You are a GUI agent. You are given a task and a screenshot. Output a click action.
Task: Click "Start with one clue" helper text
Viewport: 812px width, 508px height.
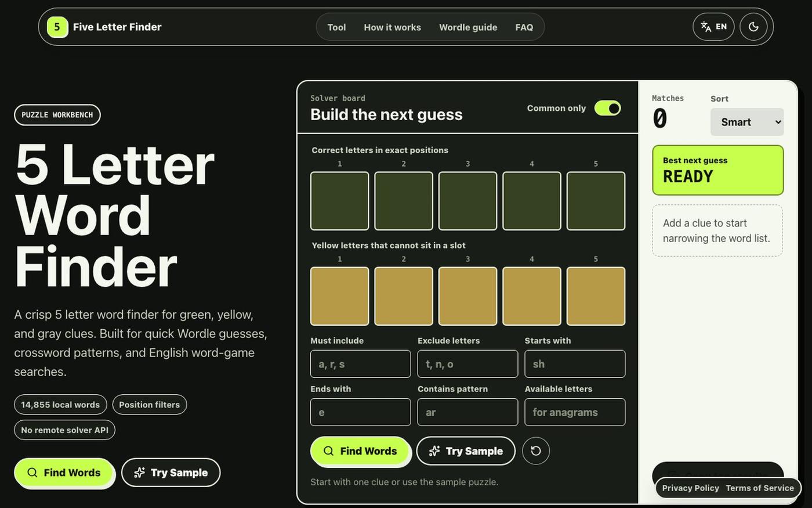[404, 482]
